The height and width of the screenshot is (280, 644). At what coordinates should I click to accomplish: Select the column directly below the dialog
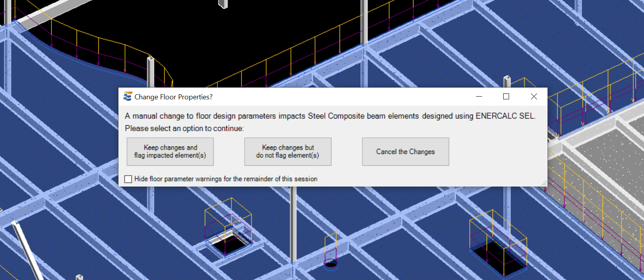tap(293, 220)
